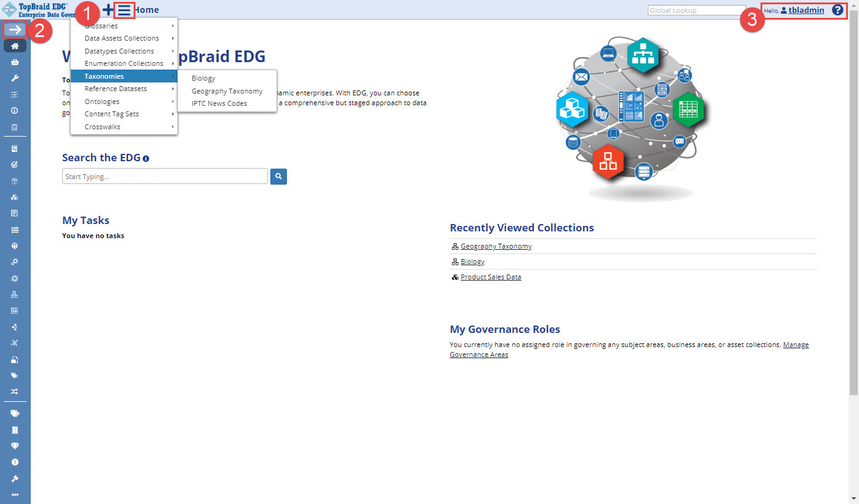The width and height of the screenshot is (859, 504).
Task: Open the grid table sidebar icon
Action: click(15, 311)
